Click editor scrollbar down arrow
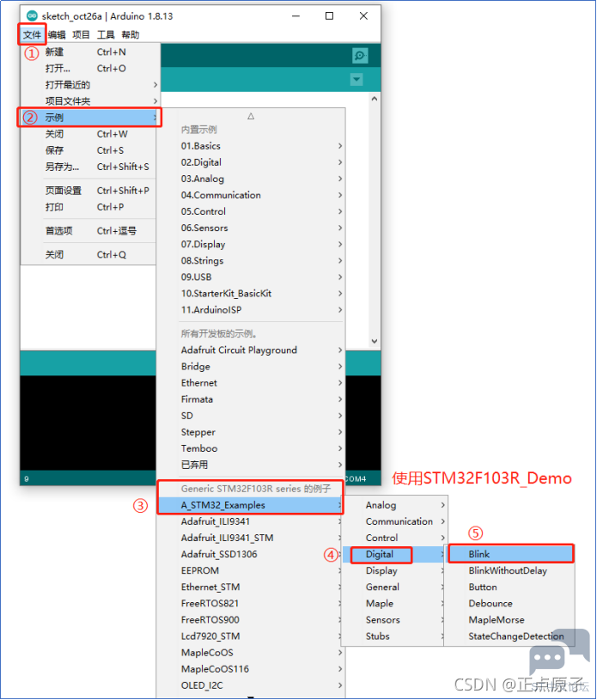The width and height of the screenshot is (597, 700). (x=375, y=342)
